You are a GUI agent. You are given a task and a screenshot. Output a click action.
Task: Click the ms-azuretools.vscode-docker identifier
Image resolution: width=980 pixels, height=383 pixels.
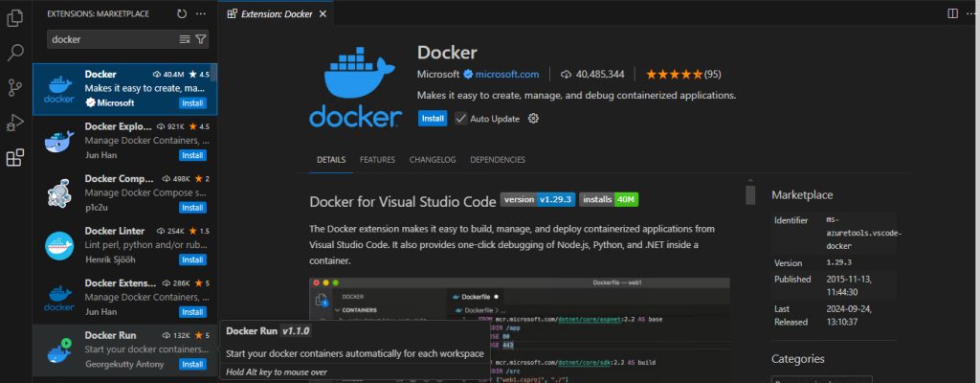point(864,233)
